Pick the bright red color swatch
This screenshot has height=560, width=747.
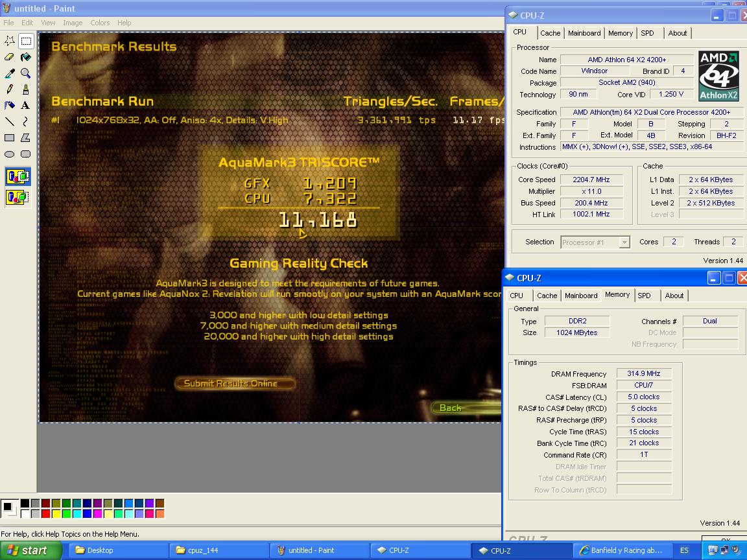point(46,514)
